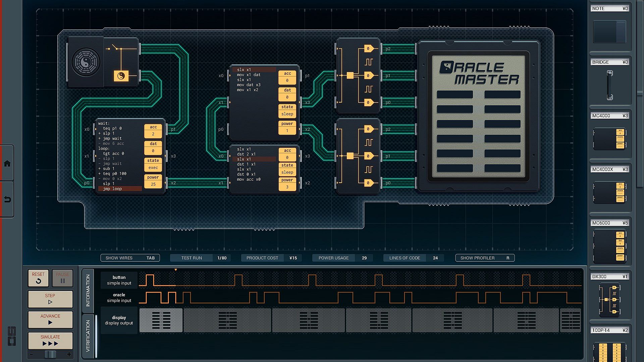Switch to the VERIFICATION vertical tab
Screen dimensions: 644x362
88,336
